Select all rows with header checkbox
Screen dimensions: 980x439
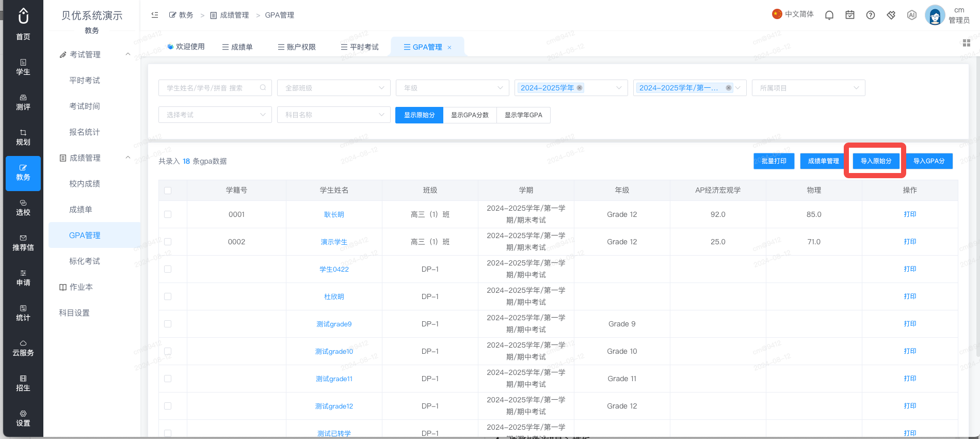168,191
